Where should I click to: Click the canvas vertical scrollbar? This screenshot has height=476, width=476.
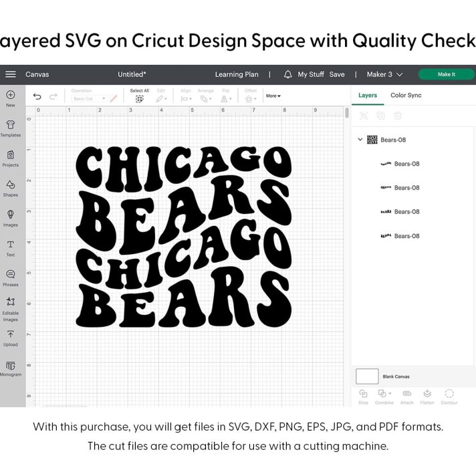[x=347, y=113]
